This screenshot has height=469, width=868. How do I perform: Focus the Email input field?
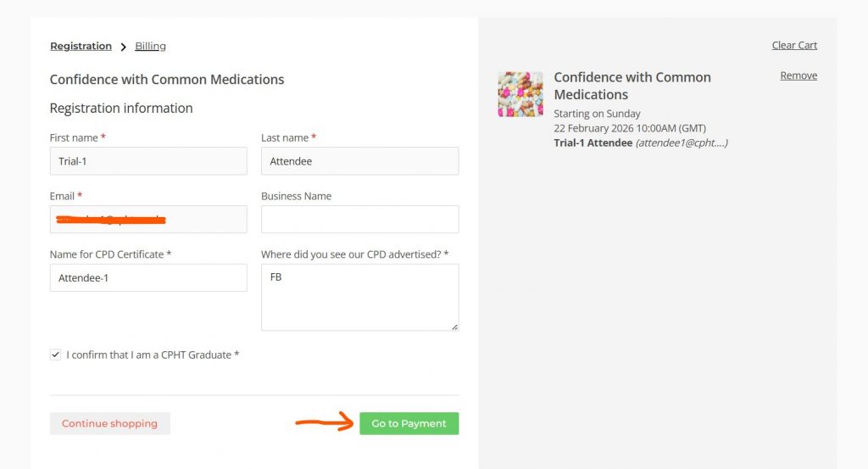coord(148,219)
